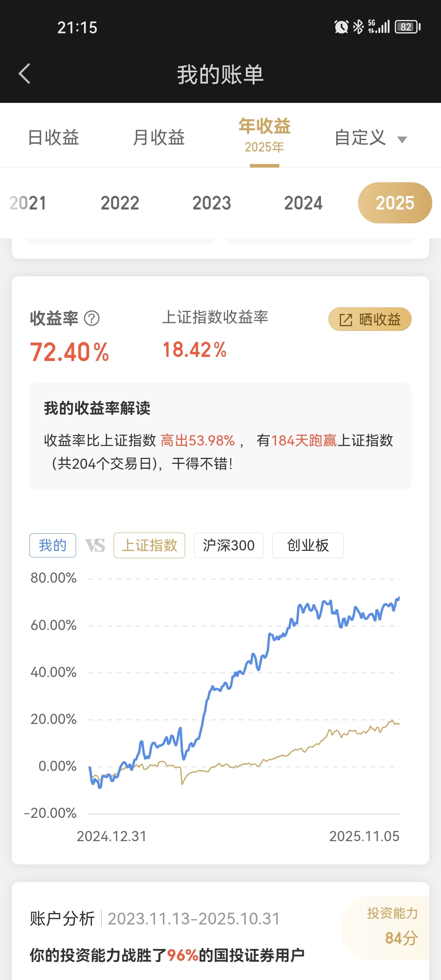441x980 pixels.
Task: Tap the help question mark beside 收益率
Action: (x=91, y=318)
